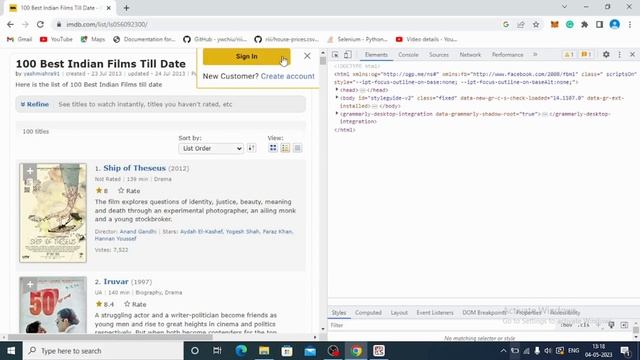This screenshot has width=640, height=360.
Task: Expand the body element node
Action: point(337,98)
